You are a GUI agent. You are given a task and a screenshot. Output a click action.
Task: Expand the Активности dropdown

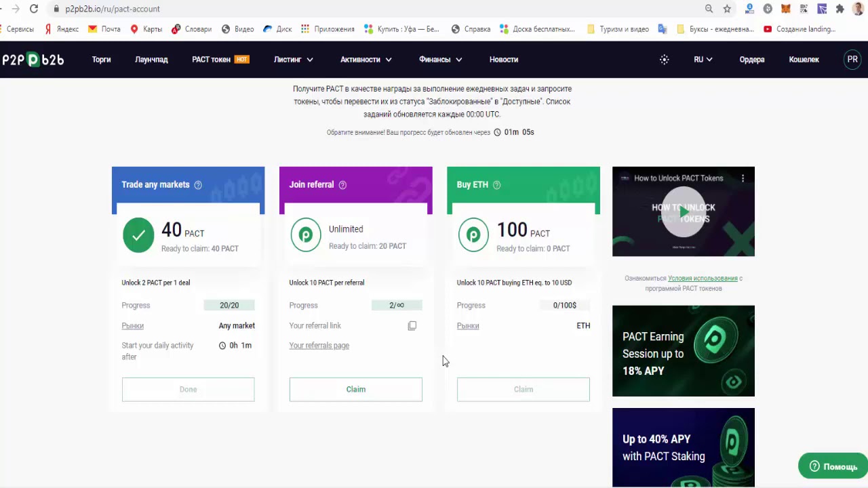click(x=366, y=60)
